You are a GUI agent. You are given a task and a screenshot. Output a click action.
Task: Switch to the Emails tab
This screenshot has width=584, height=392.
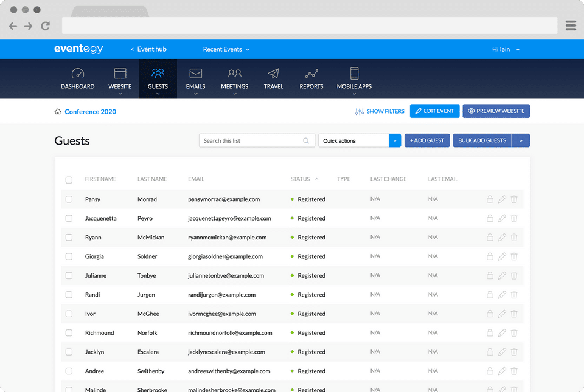click(x=195, y=79)
